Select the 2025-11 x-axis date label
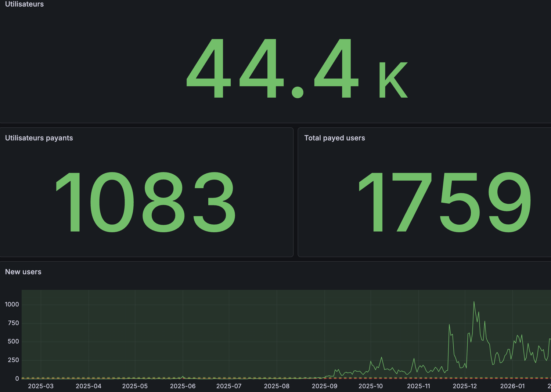The height and width of the screenshot is (392, 551). coord(418,386)
